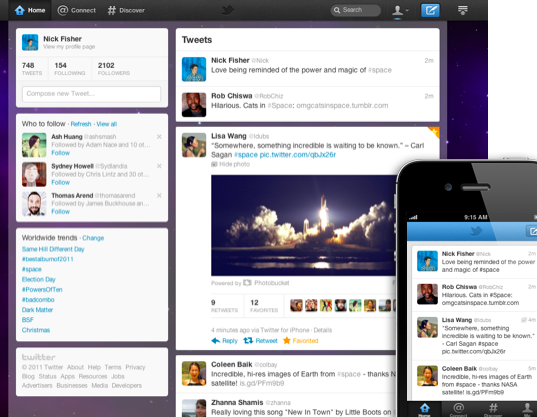537x417 pixels.
Task: Open the 154 Following count
Action: [70, 68]
